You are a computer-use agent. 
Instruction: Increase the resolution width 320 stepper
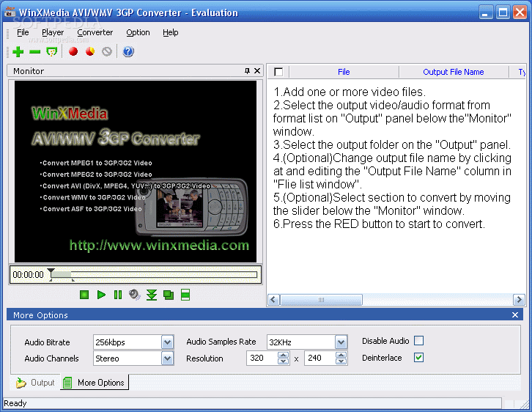284,355
